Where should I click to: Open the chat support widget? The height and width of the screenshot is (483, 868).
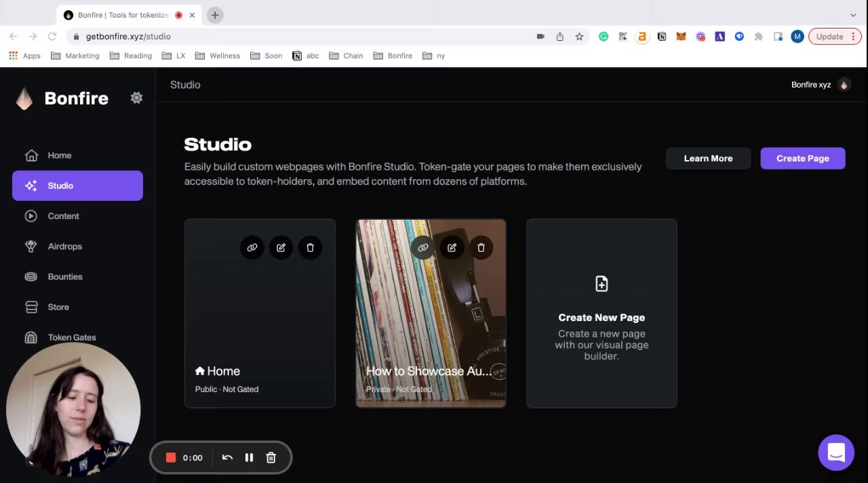pos(836,452)
